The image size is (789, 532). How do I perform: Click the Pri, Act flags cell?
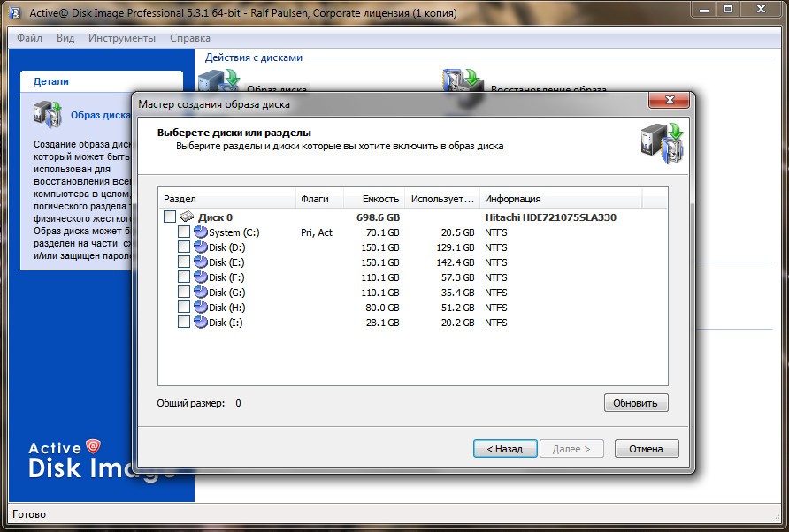pos(317,232)
